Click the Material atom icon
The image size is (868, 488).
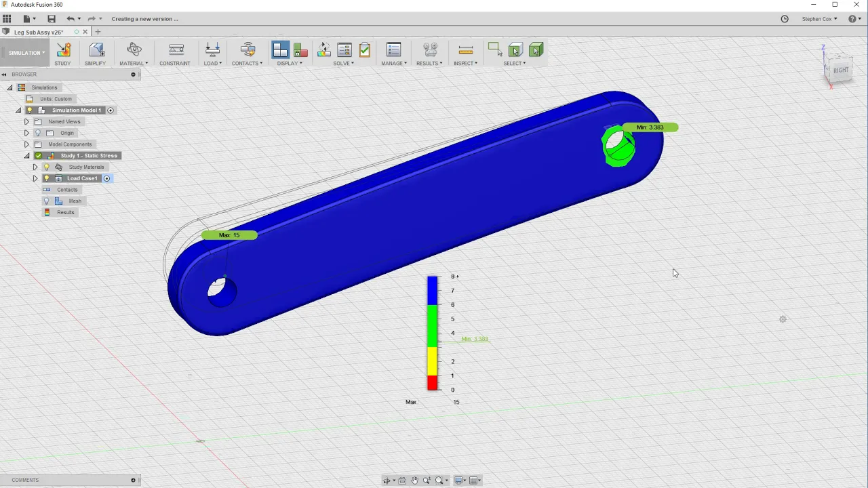(134, 49)
